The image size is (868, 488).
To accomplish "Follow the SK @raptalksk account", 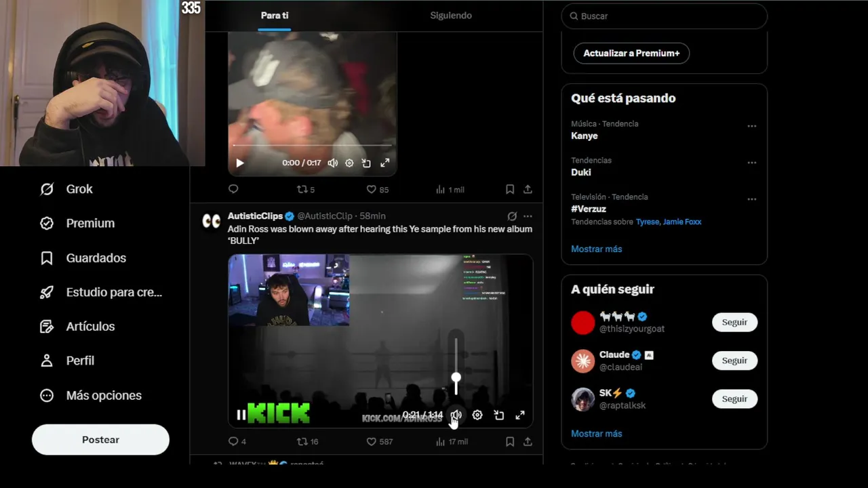I will pyautogui.click(x=734, y=399).
